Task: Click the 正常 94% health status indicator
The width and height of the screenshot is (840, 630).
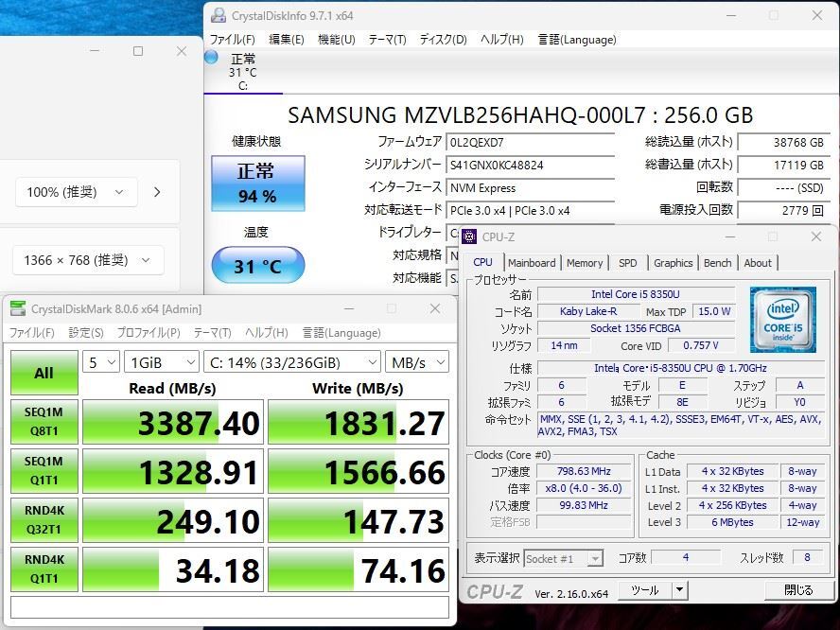Action: tap(256, 184)
